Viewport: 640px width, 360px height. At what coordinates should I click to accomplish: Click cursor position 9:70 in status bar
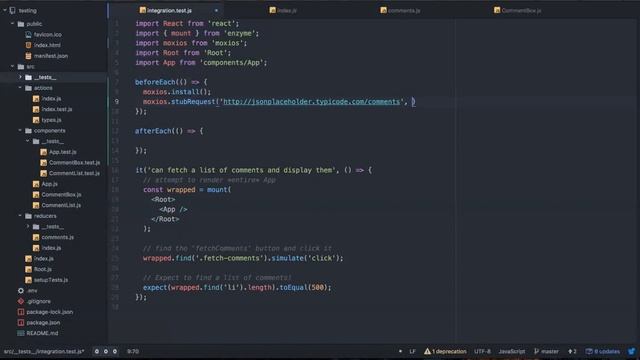pyautogui.click(x=133, y=351)
